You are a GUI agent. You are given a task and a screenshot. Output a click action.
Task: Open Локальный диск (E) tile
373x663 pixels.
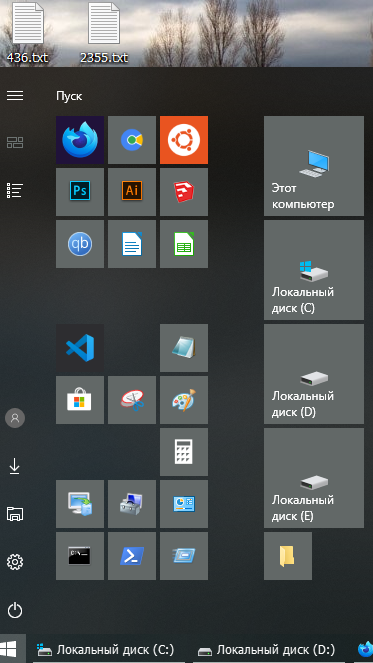314,478
